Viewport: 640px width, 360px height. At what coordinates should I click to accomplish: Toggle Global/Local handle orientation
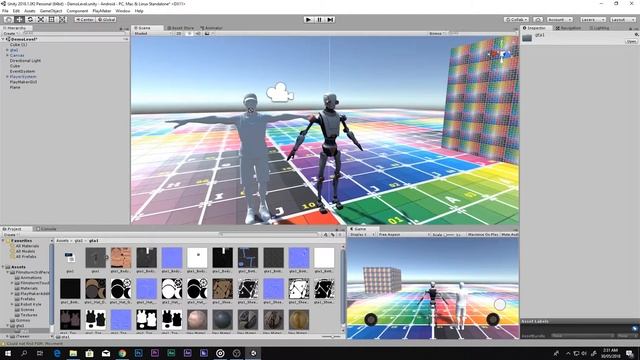point(107,19)
